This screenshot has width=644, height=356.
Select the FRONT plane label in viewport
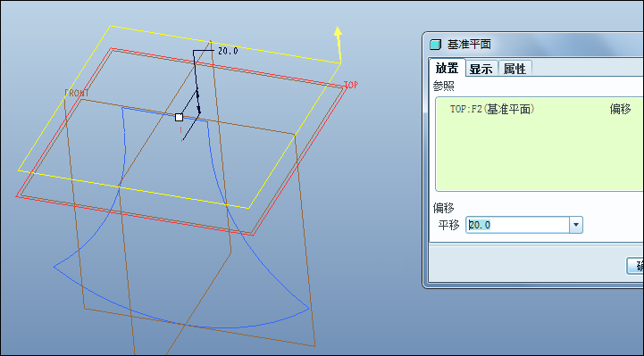pos(77,93)
